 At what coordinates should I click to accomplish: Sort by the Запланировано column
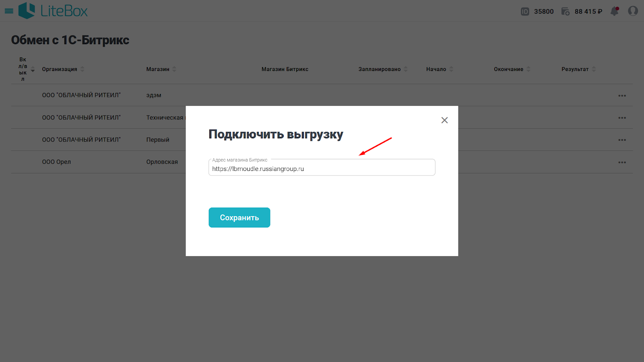(x=406, y=69)
